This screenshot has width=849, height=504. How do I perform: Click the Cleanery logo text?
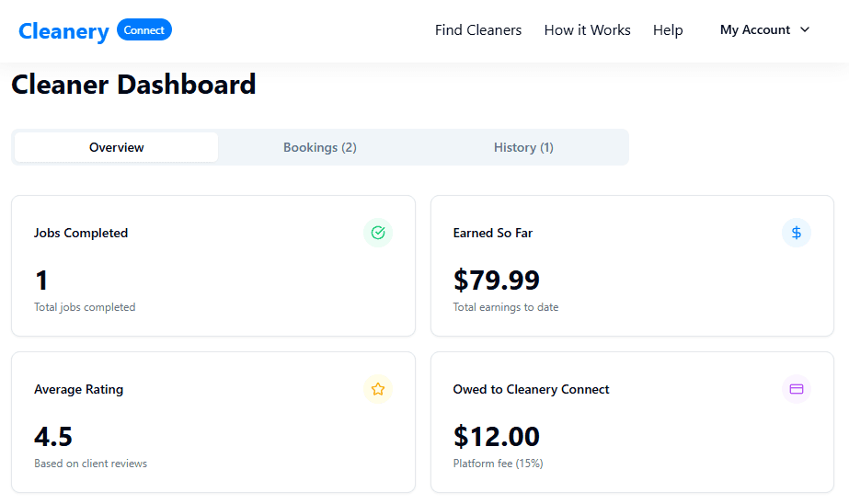(x=63, y=30)
